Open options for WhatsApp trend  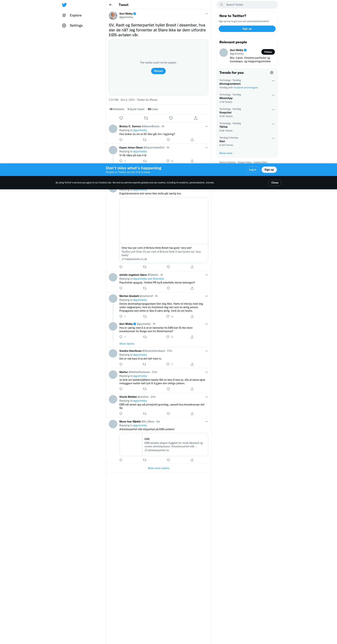coord(273,95)
